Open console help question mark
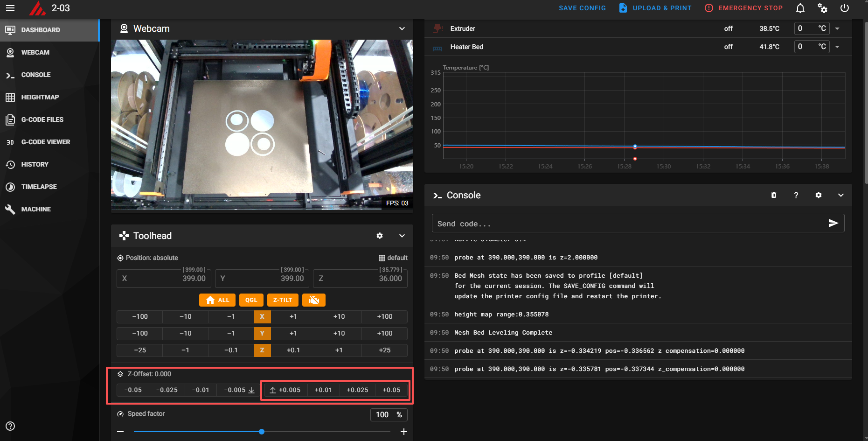 click(x=796, y=195)
